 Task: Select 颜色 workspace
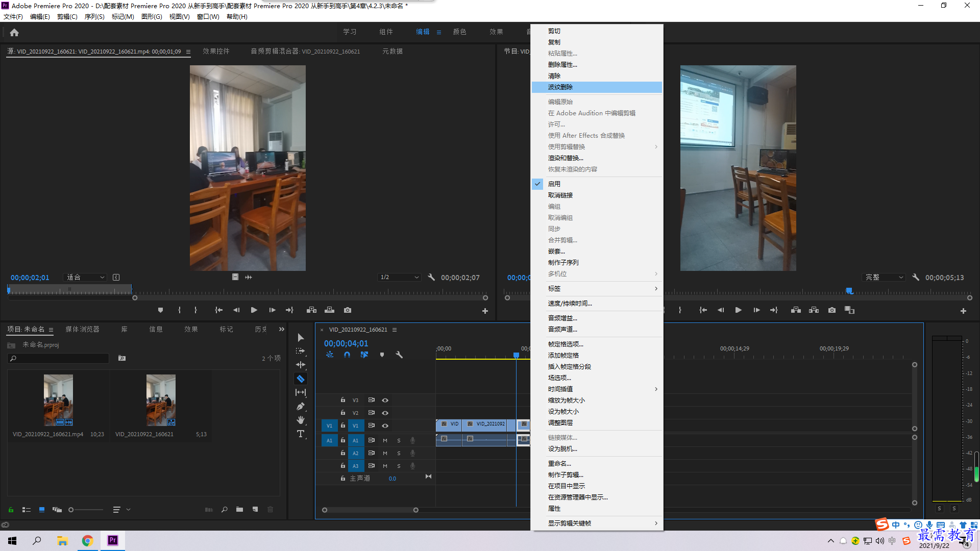459,32
